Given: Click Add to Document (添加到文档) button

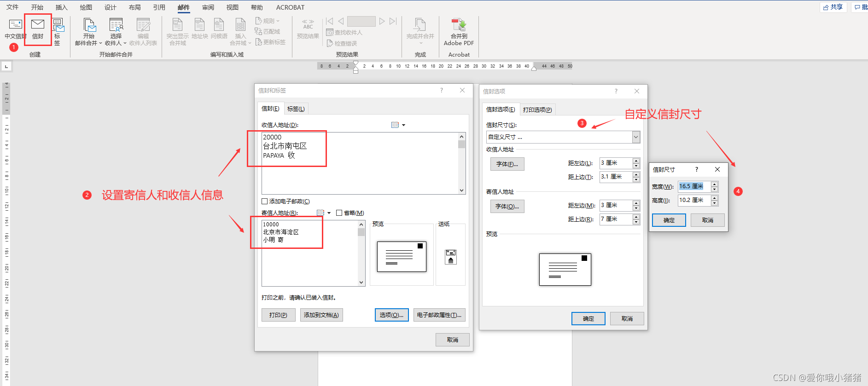Looking at the screenshot, I should [321, 315].
